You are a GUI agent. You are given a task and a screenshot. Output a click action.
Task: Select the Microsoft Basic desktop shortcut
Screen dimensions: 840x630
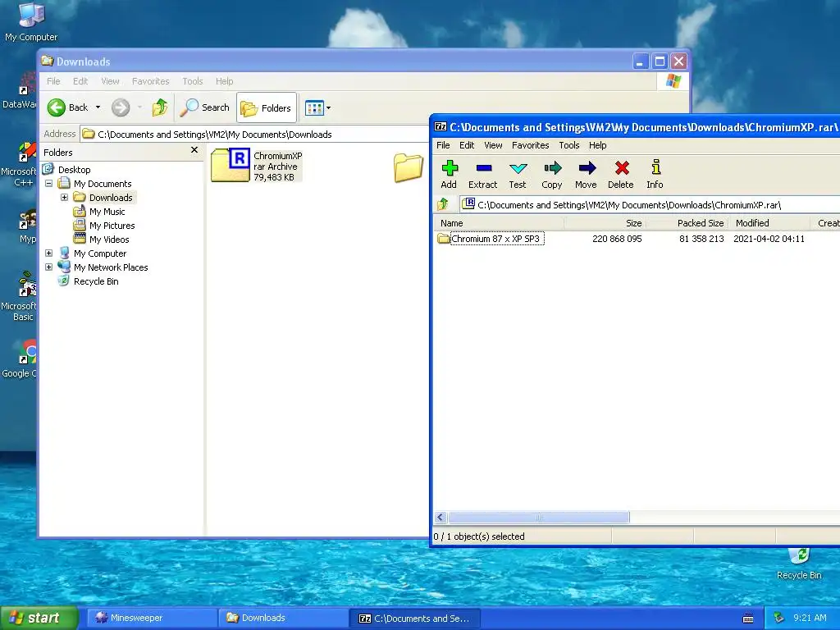click(20, 297)
